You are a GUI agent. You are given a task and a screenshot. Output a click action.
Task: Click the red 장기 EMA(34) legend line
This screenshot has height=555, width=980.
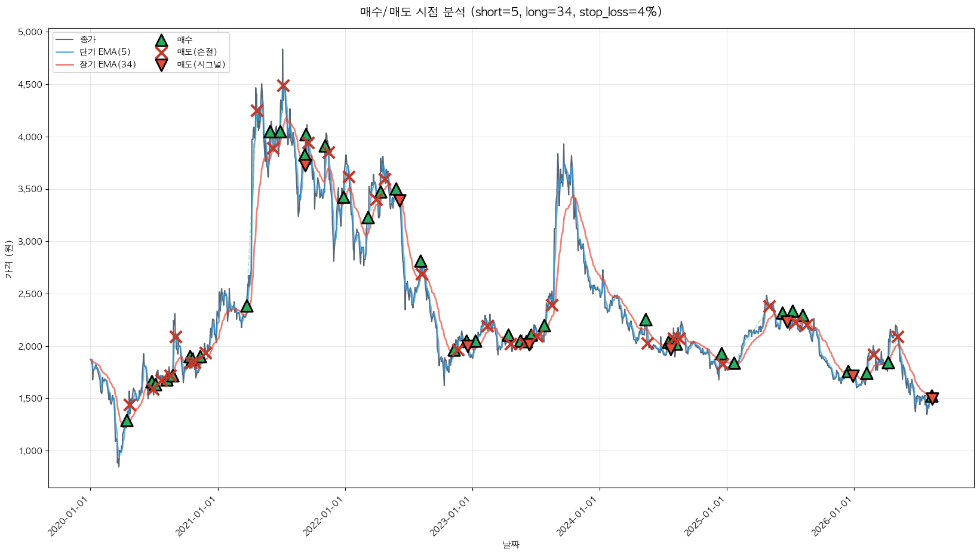tap(64, 64)
